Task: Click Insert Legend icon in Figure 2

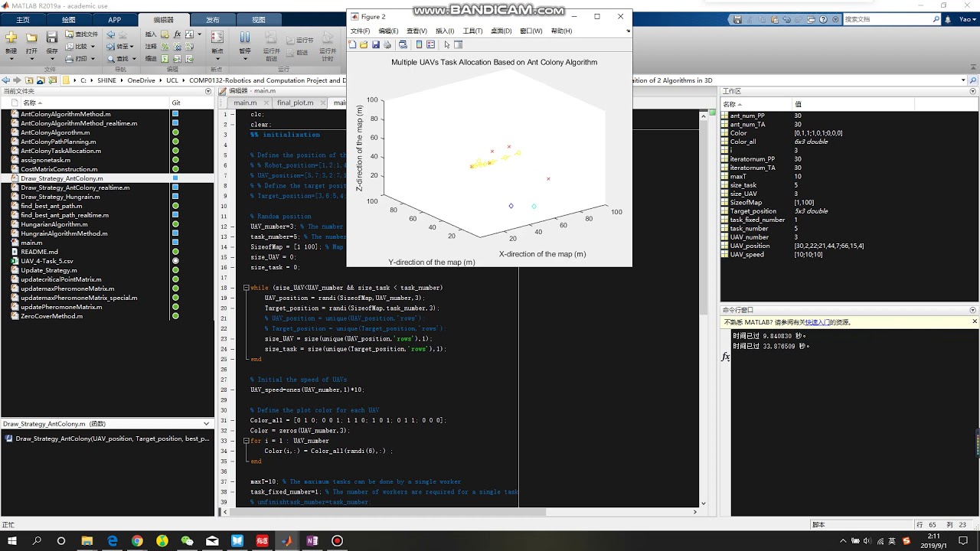Action: pyautogui.click(x=430, y=44)
